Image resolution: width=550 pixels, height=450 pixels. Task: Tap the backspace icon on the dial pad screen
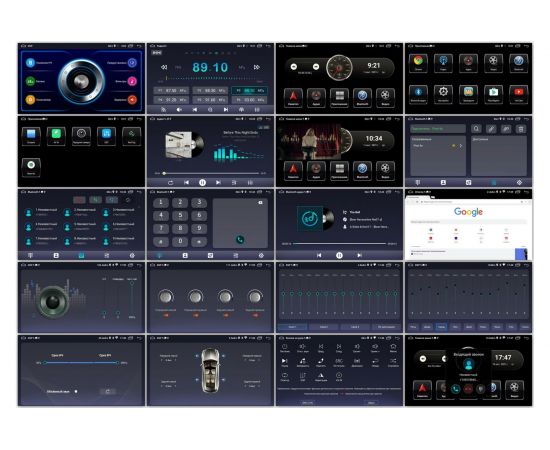(260, 203)
